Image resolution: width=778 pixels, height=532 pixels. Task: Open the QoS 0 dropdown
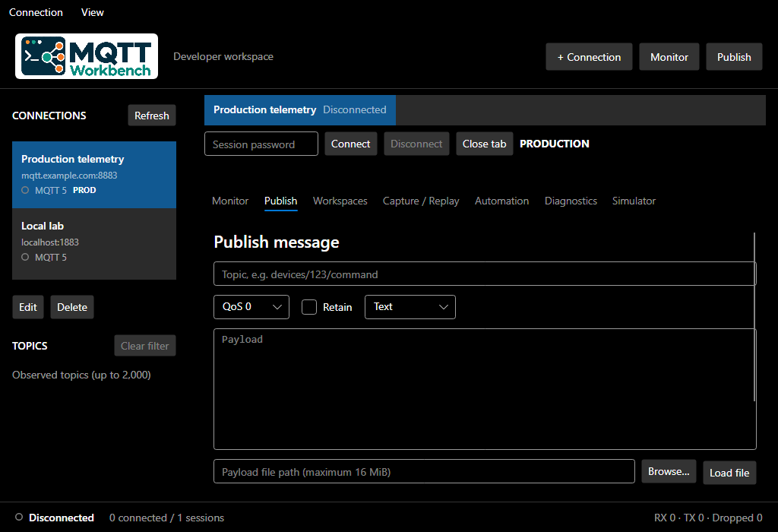tap(251, 307)
